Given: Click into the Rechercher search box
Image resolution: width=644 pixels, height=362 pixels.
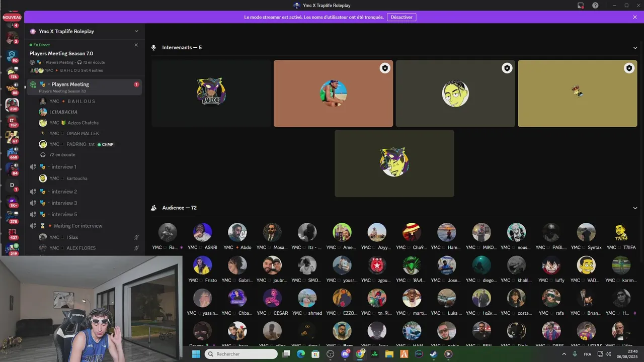Looking at the screenshot, I should tap(241, 354).
